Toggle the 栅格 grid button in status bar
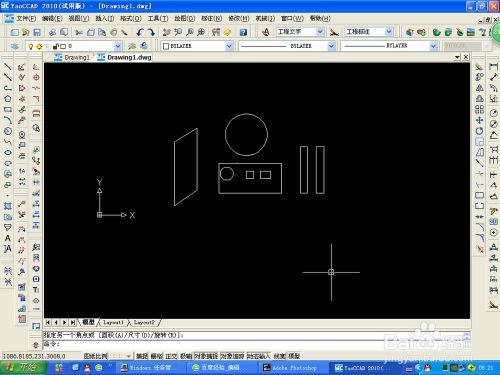500x375 pixels. pos(157,356)
